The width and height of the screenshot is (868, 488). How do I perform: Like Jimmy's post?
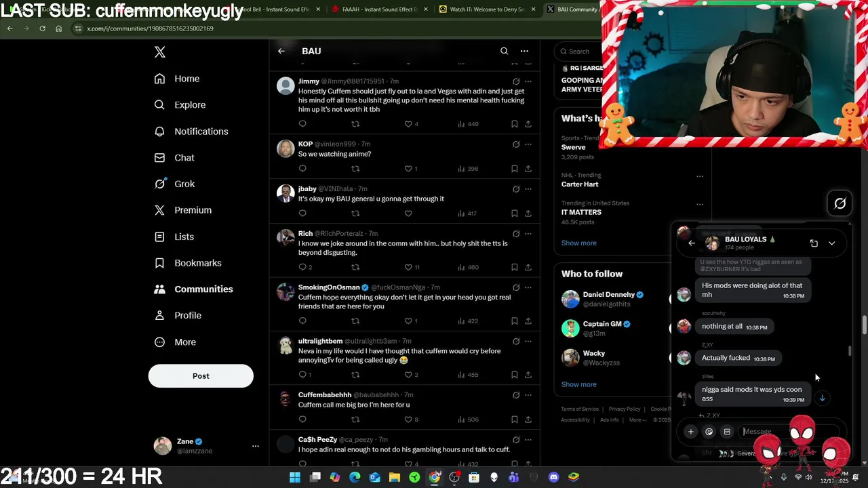[408, 124]
